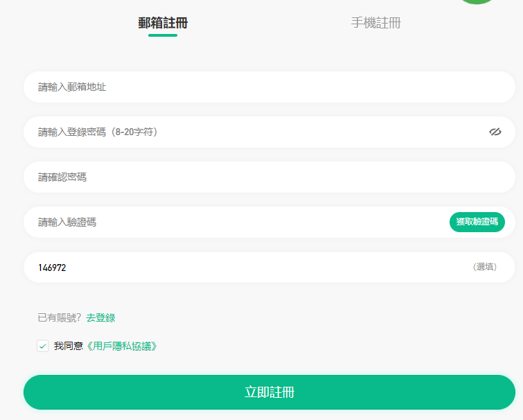The image size is (523, 420).
Task: Click the 已有賬號？ text
Action: [60, 317]
